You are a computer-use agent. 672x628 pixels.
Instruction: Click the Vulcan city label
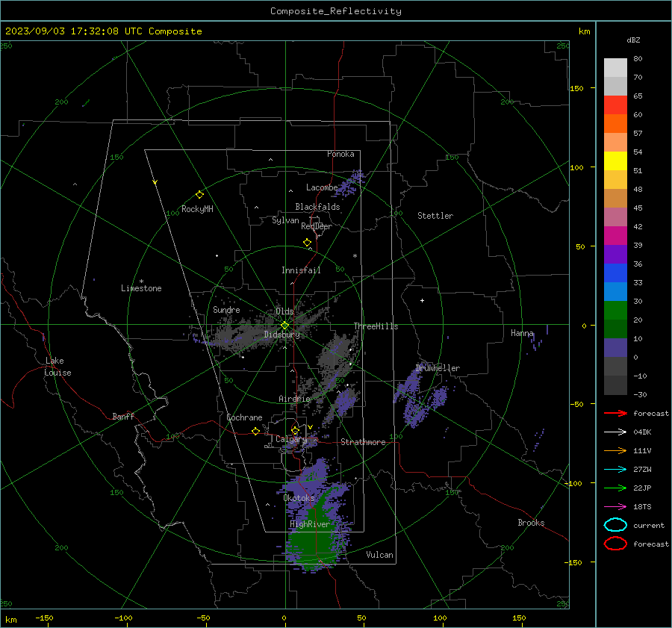click(x=379, y=555)
